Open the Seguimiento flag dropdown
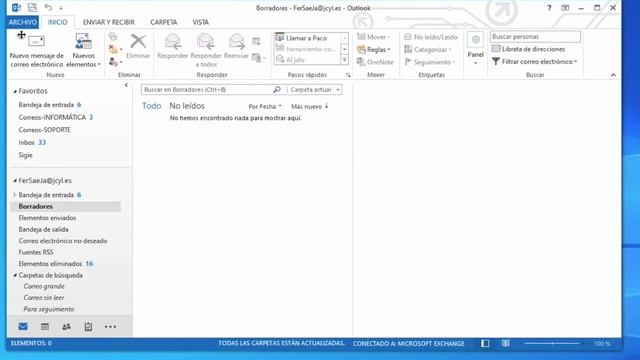Screen dimensions: 640x360 [430, 62]
